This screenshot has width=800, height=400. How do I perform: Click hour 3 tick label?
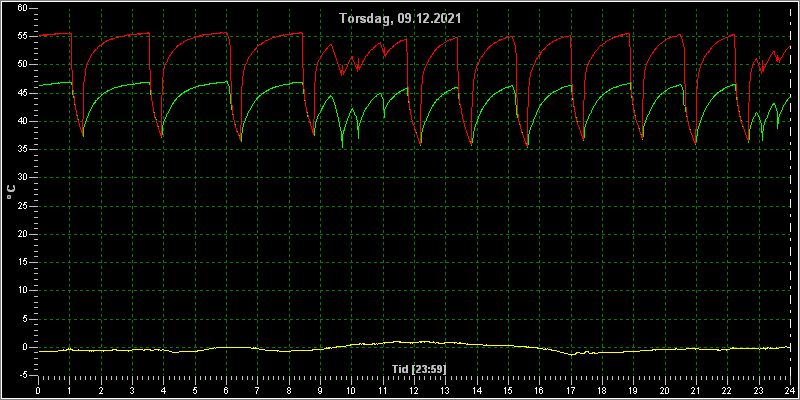click(x=132, y=390)
